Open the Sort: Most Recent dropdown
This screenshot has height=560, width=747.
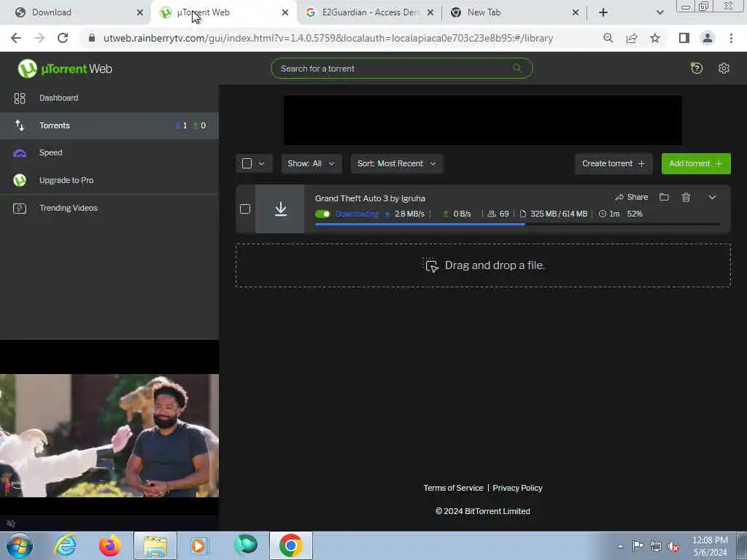coord(397,163)
